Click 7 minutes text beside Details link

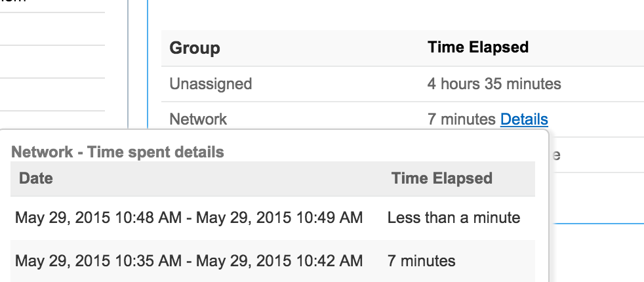point(462,119)
